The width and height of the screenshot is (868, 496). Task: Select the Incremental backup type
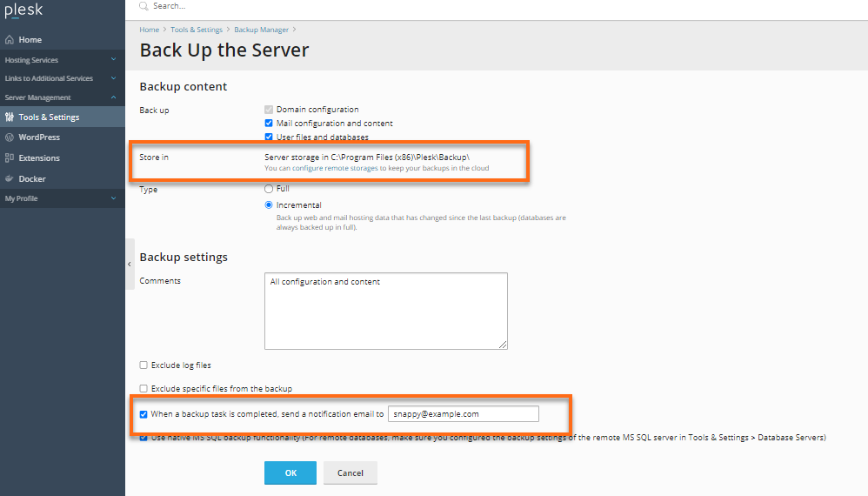[269, 204]
